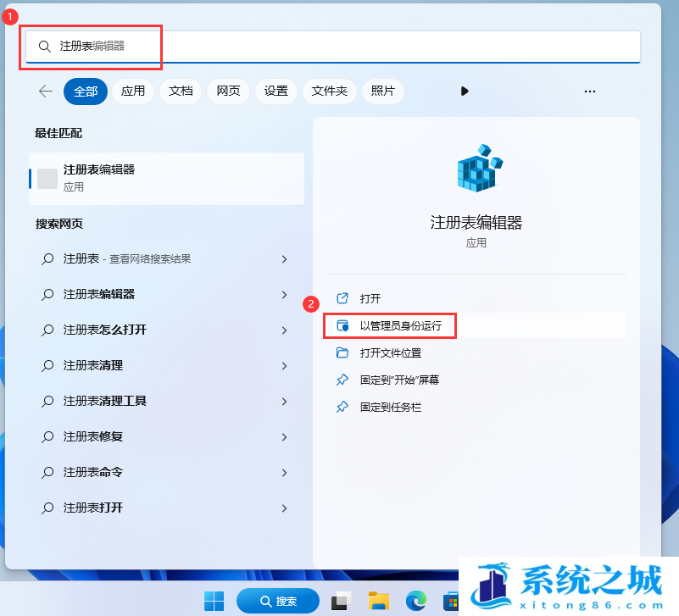The width and height of the screenshot is (679, 616).
Task: Open Microsoft Edge from the taskbar
Action: point(415,601)
